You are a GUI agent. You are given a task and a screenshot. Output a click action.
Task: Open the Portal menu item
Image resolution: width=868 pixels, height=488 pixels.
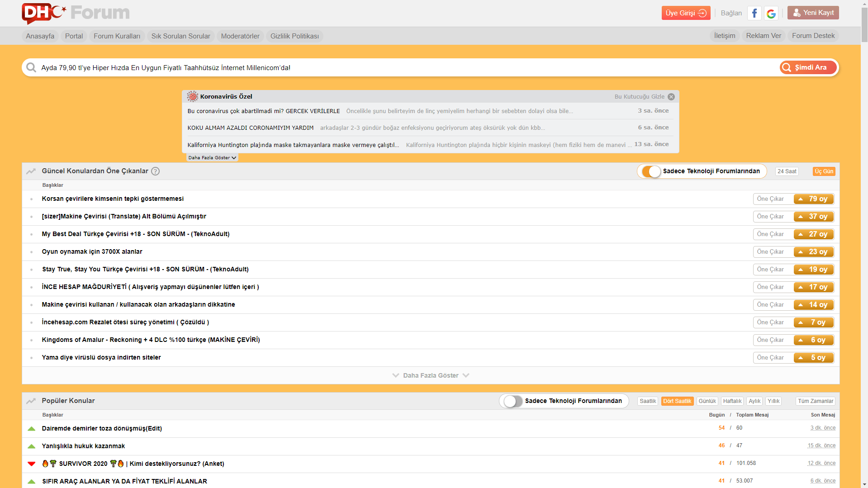pyautogui.click(x=74, y=36)
